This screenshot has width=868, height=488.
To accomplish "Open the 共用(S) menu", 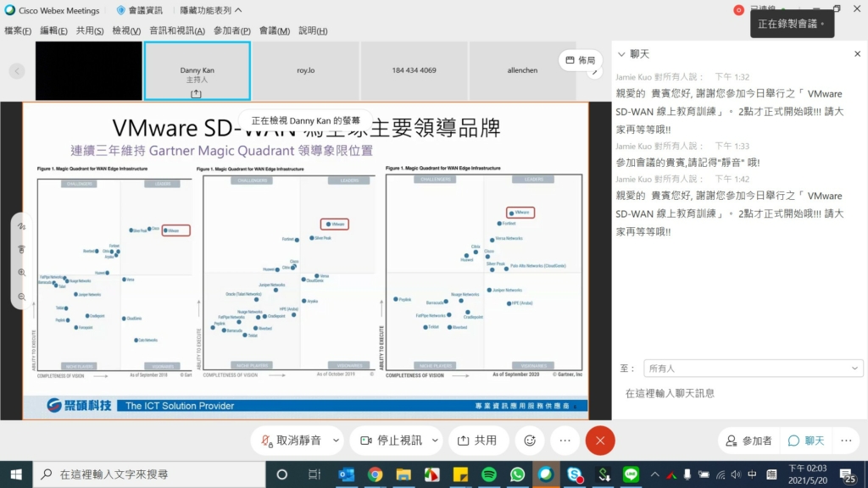I will pos(90,30).
